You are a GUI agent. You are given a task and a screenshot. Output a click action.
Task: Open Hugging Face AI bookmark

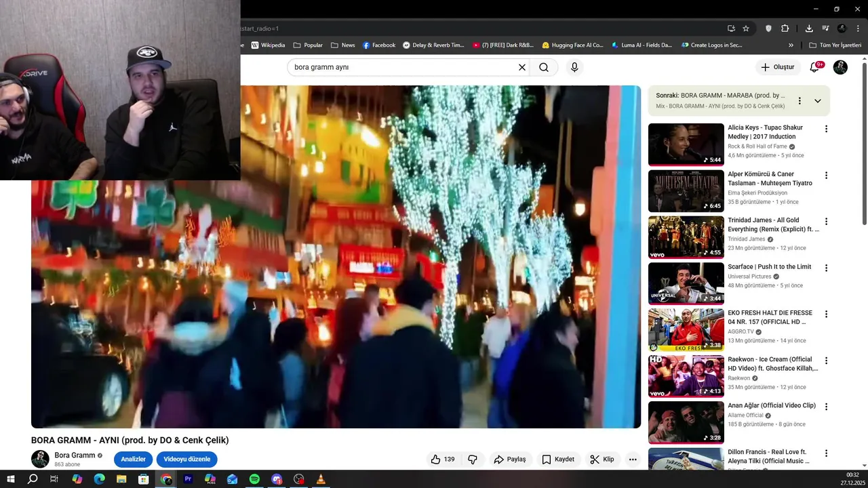click(572, 45)
